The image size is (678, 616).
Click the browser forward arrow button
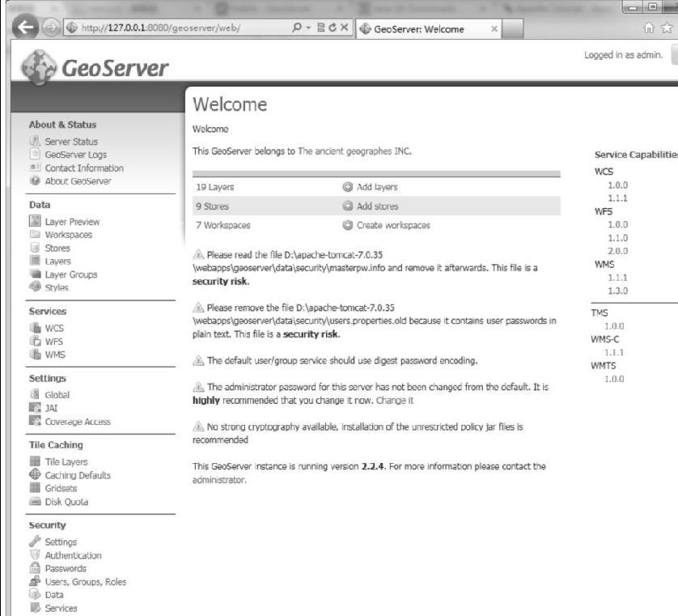pos(51,28)
